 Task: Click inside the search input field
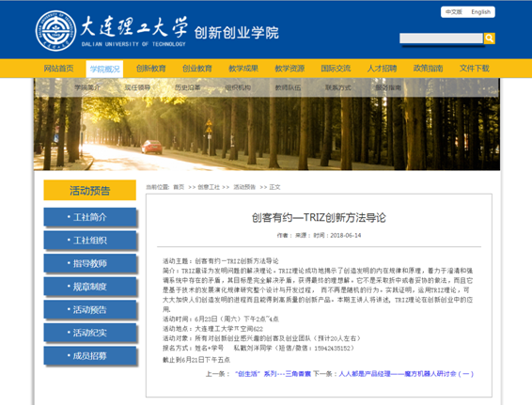[441, 39]
